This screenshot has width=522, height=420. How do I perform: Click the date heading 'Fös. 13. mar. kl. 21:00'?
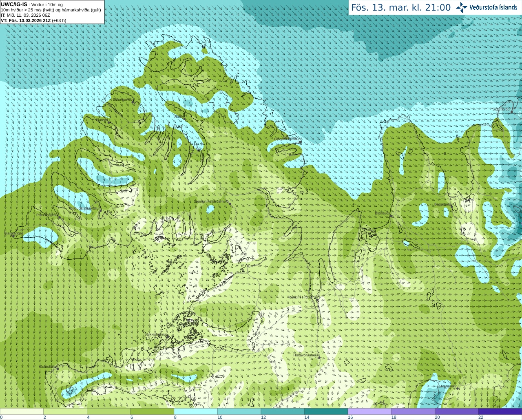pyautogui.click(x=401, y=7)
